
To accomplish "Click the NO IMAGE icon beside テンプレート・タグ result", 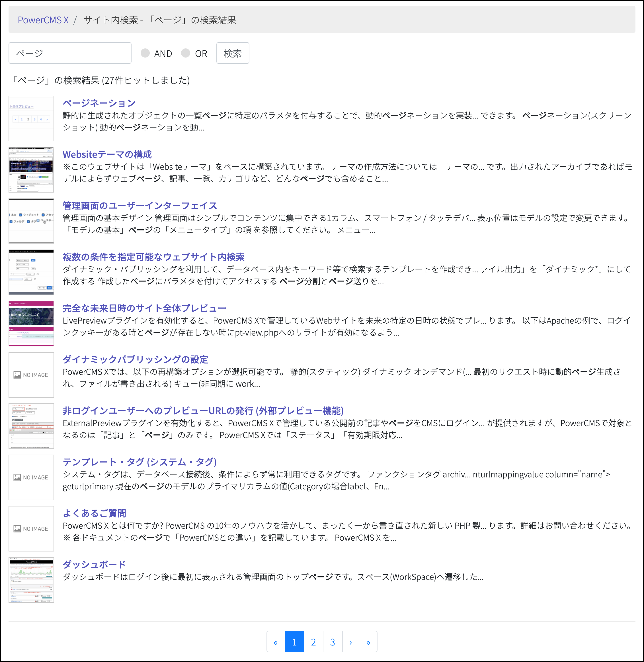I will [x=31, y=477].
